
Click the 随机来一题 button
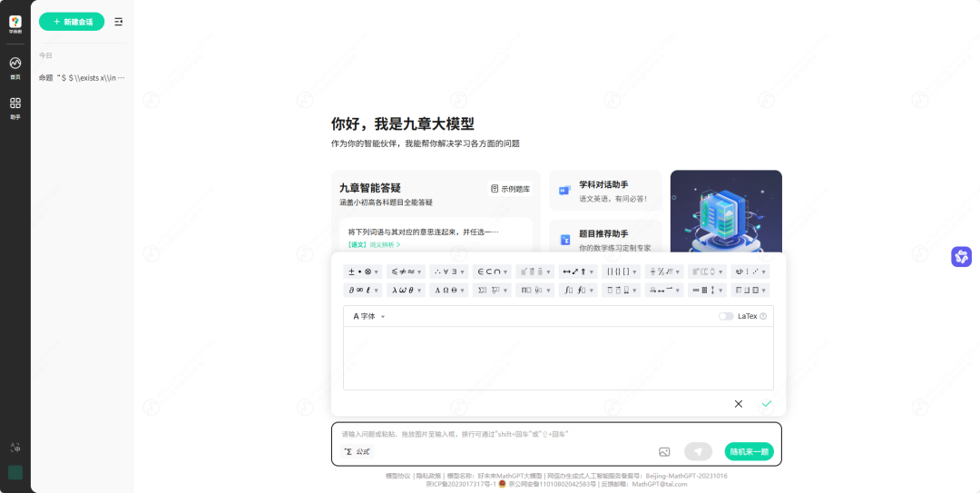(x=750, y=452)
